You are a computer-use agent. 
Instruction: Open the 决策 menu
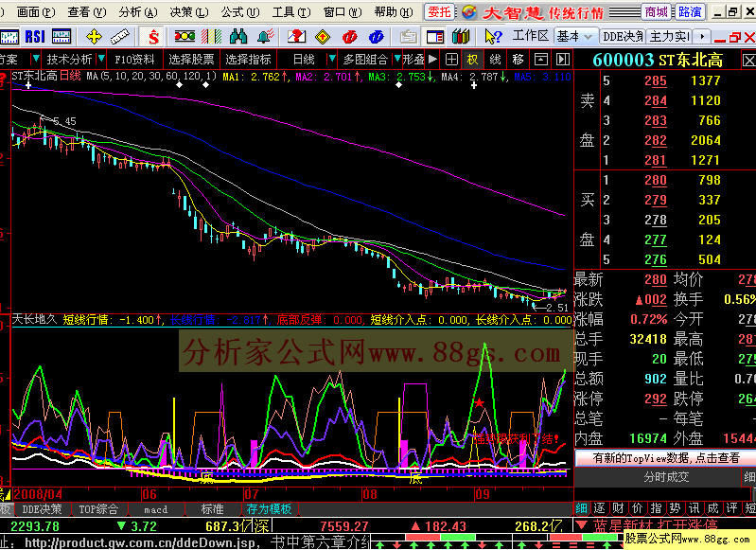188,12
